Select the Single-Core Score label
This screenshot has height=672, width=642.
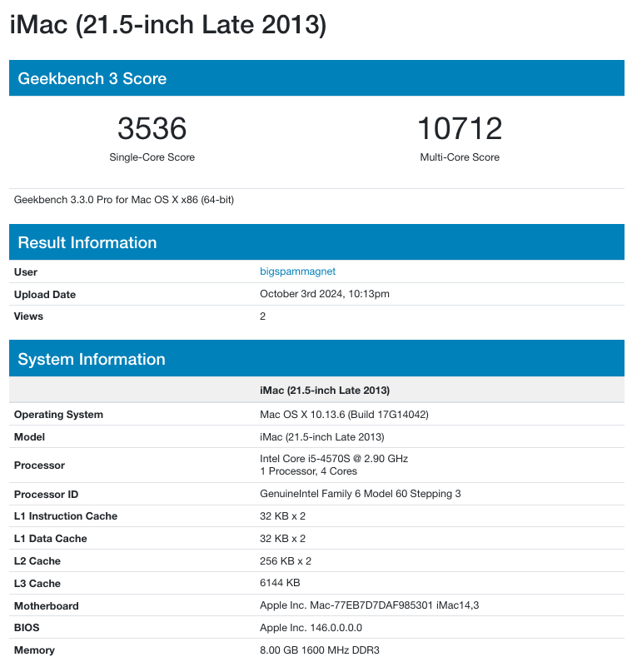click(x=152, y=157)
